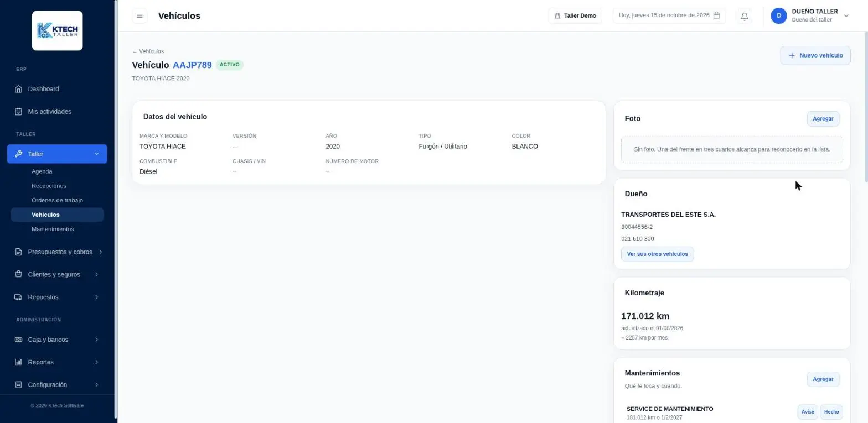868x423 pixels.
Task: Go back via the Vehículos breadcrumb link
Action: 148,51
